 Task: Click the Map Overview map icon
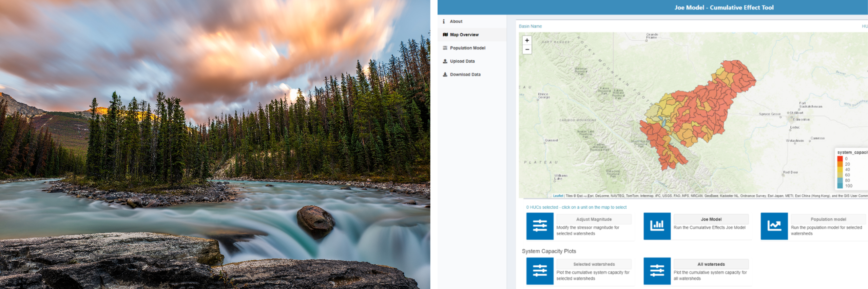point(445,35)
